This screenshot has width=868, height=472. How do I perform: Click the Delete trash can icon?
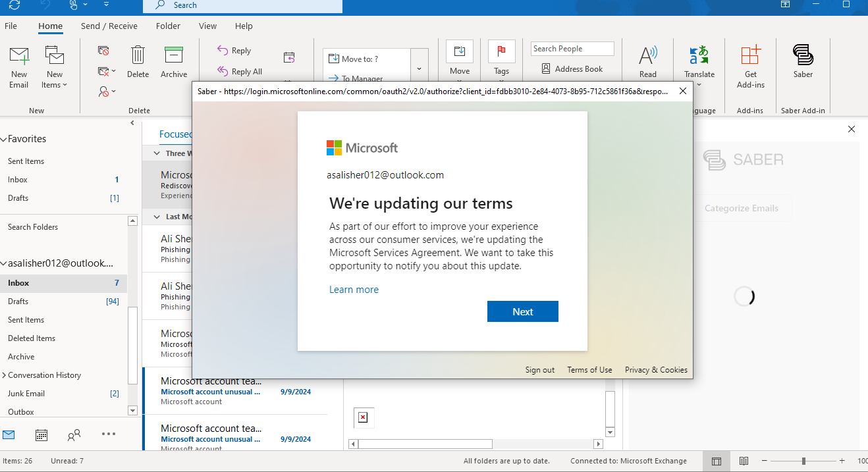click(138, 55)
